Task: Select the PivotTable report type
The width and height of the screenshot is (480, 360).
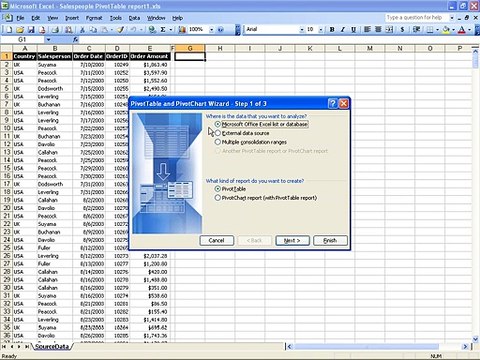Action: tap(230, 189)
